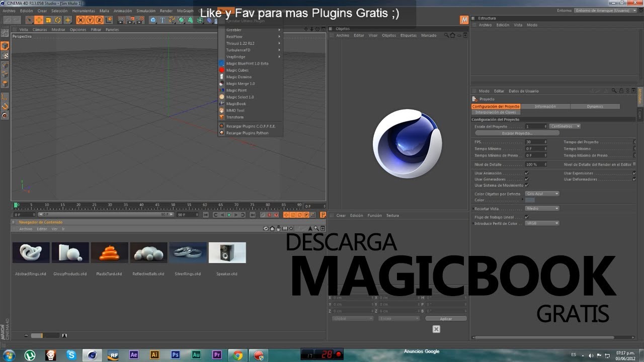
Task: Click the live selection arrow tool
Action: (x=30, y=20)
